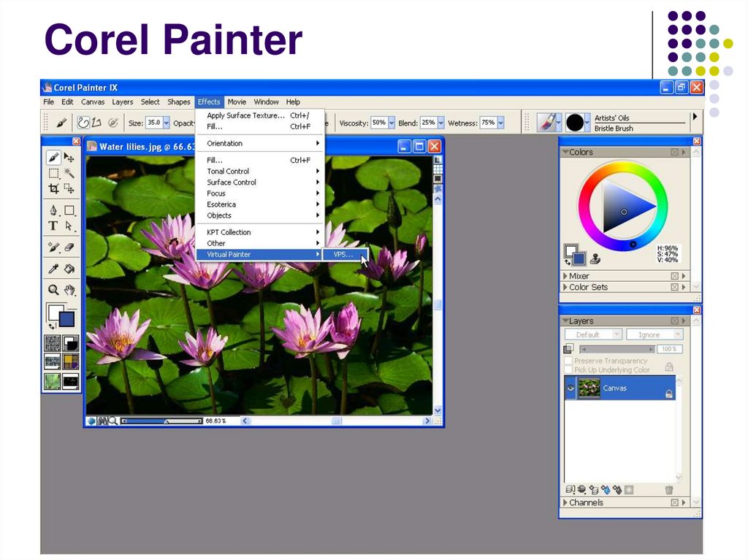Open the Gradient selector in toolbox
The image size is (748, 560).
pos(71,343)
